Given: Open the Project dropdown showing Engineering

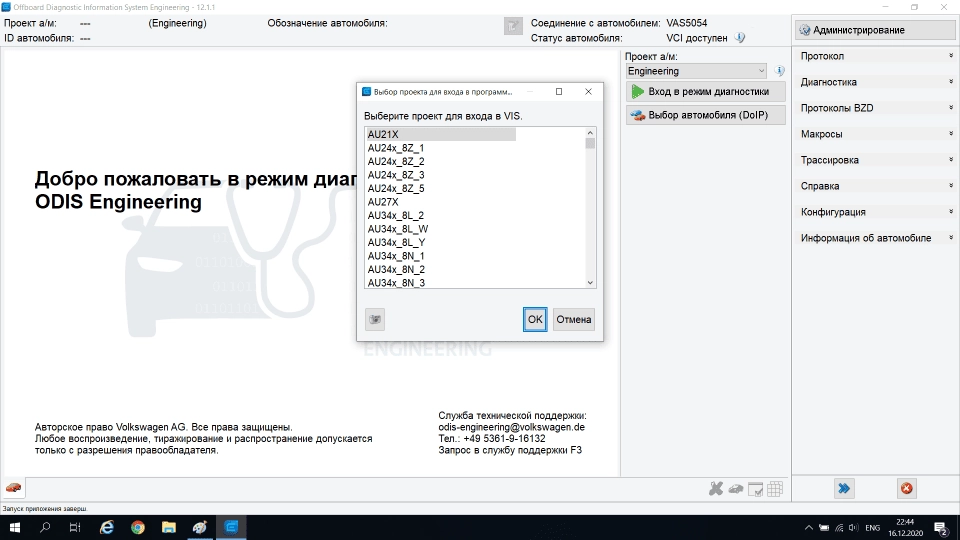Looking at the screenshot, I should coord(696,71).
